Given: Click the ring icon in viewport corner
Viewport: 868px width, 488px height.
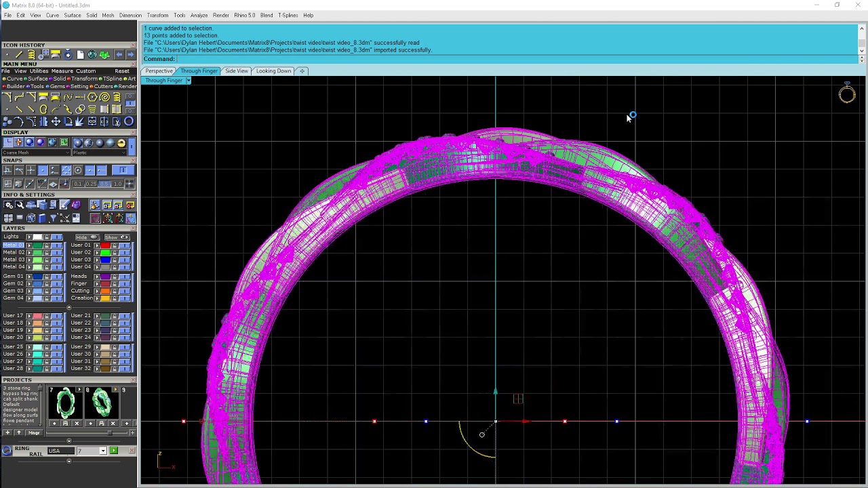Looking at the screenshot, I should [847, 93].
